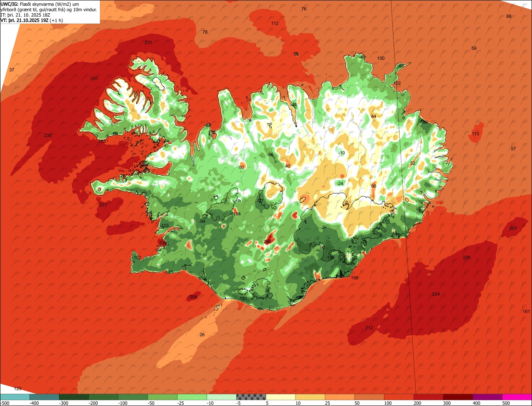Click the map value '161' near the right edge
The height and width of the screenshot is (406, 532).
526,311
